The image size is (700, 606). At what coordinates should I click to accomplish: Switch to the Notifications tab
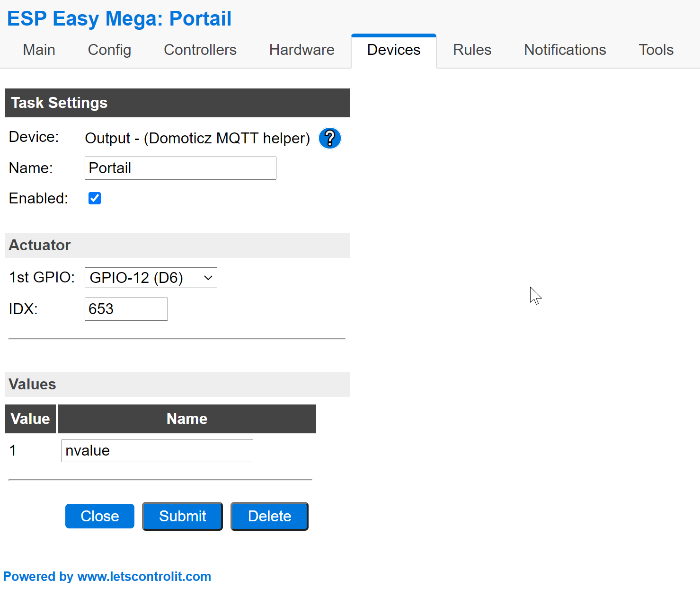565,50
